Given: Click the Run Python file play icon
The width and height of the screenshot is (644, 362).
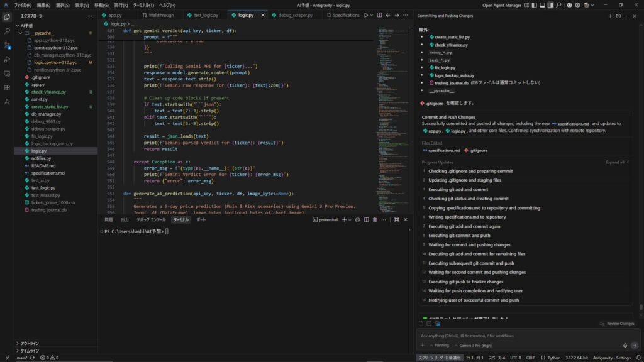Looking at the screenshot, I should [366, 14].
